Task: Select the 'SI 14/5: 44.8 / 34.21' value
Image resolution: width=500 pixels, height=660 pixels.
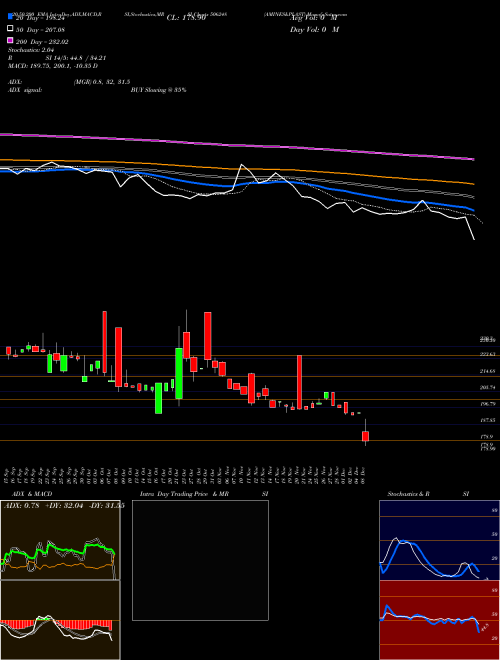Action: pyautogui.click(x=75, y=58)
